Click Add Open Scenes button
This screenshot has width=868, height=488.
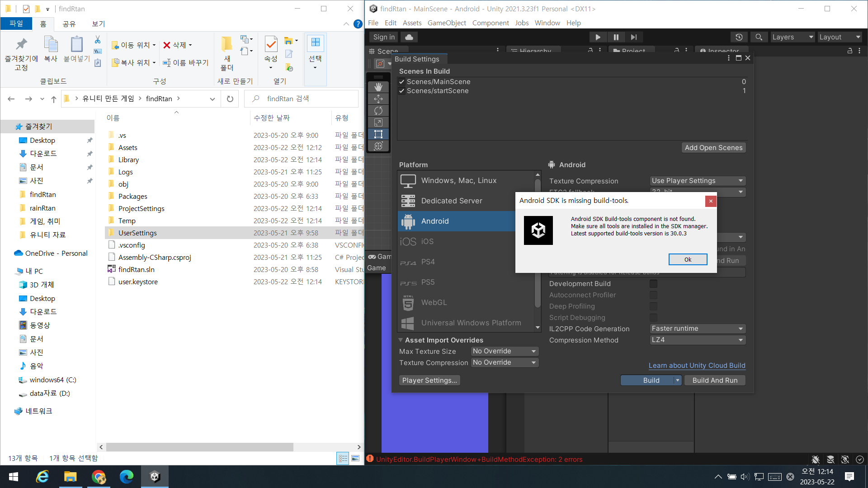713,148
